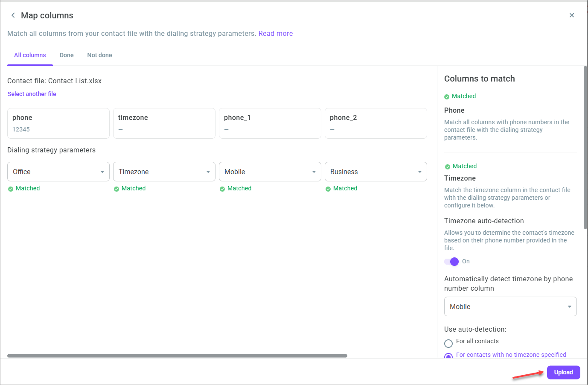Click the back arrow next to Map columns
The height and width of the screenshot is (385, 588).
point(13,15)
